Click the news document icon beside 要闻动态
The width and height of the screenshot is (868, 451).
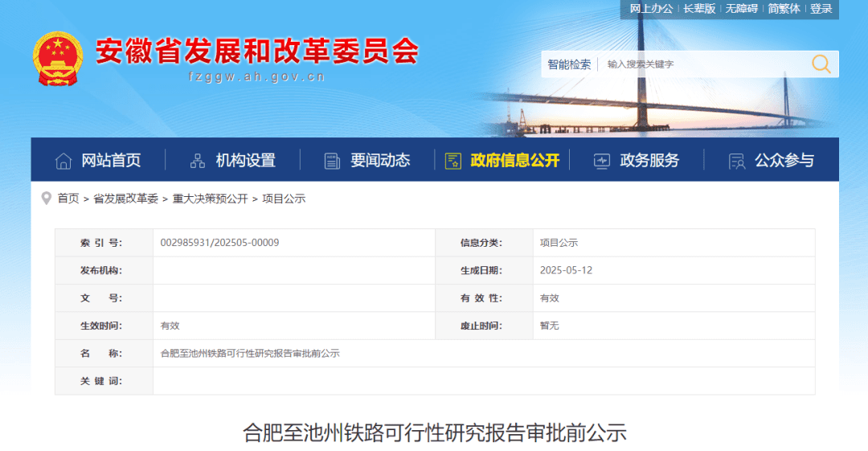click(332, 161)
